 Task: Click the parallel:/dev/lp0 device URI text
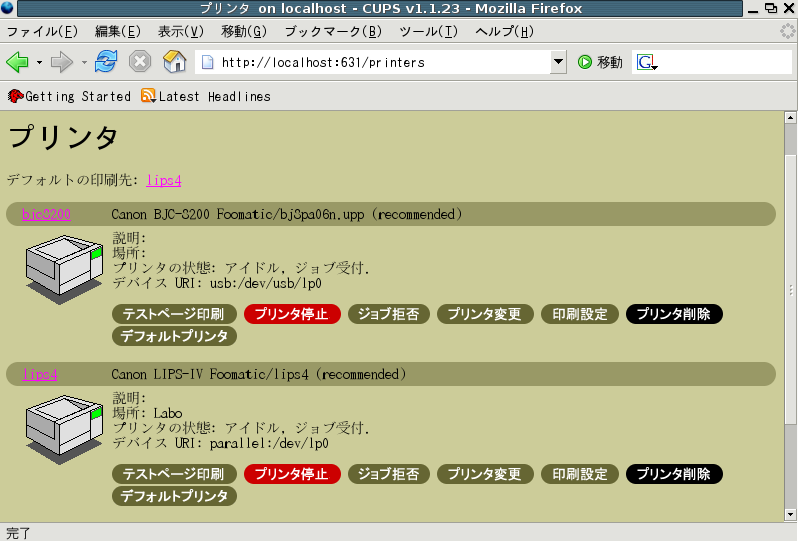(269, 443)
